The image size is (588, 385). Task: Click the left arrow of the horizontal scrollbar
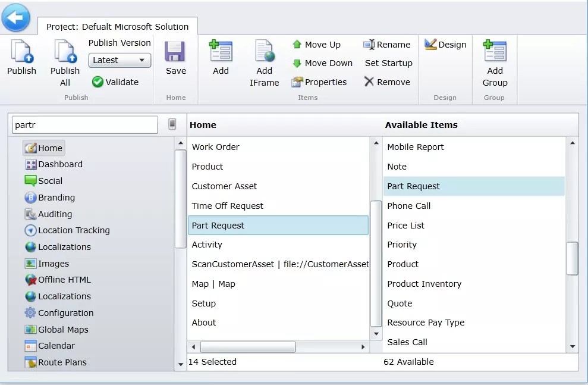(193, 346)
